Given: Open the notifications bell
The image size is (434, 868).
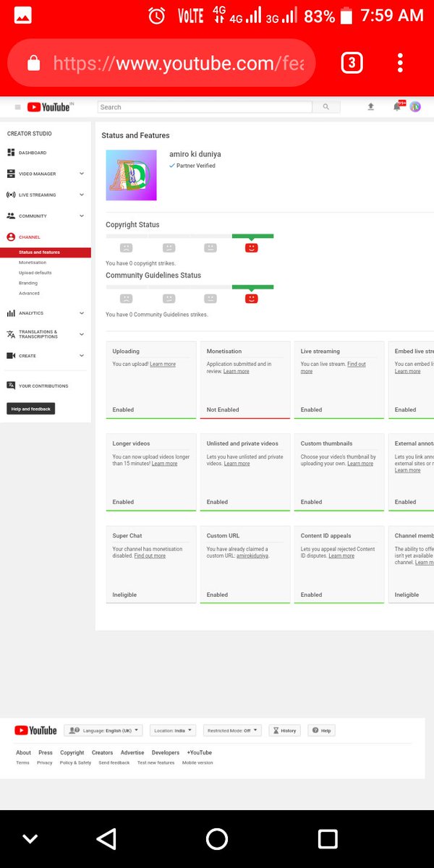Looking at the screenshot, I should coord(396,106).
